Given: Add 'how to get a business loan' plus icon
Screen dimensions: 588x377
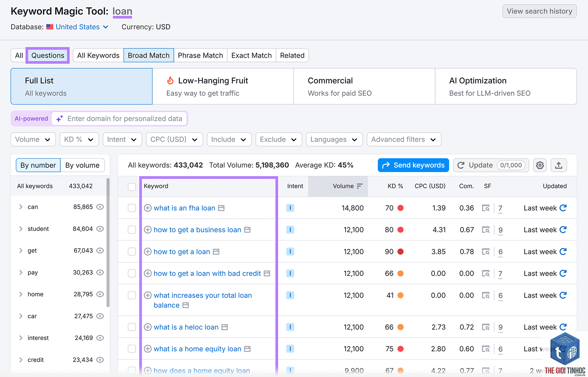Looking at the screenshot, I should 148,230.
